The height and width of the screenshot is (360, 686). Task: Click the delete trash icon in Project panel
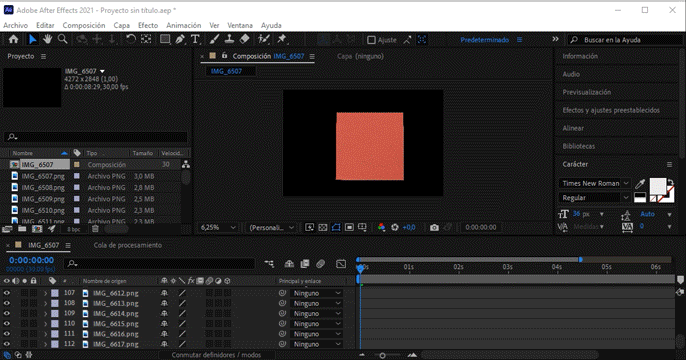coord(95,229)
